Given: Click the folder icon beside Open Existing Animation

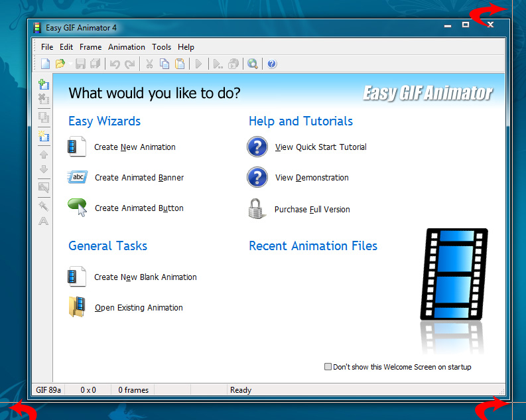Looking at the screenshot, I should (77, 307).
